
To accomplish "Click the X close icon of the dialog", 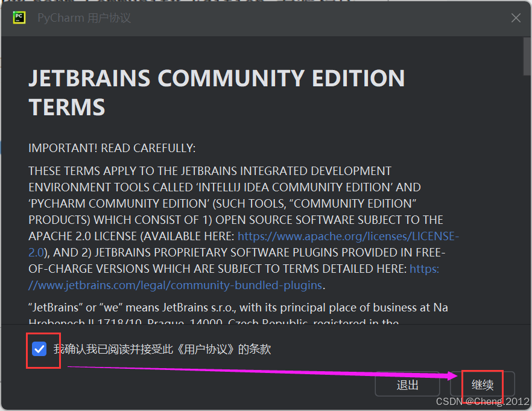I will (516, 18).
